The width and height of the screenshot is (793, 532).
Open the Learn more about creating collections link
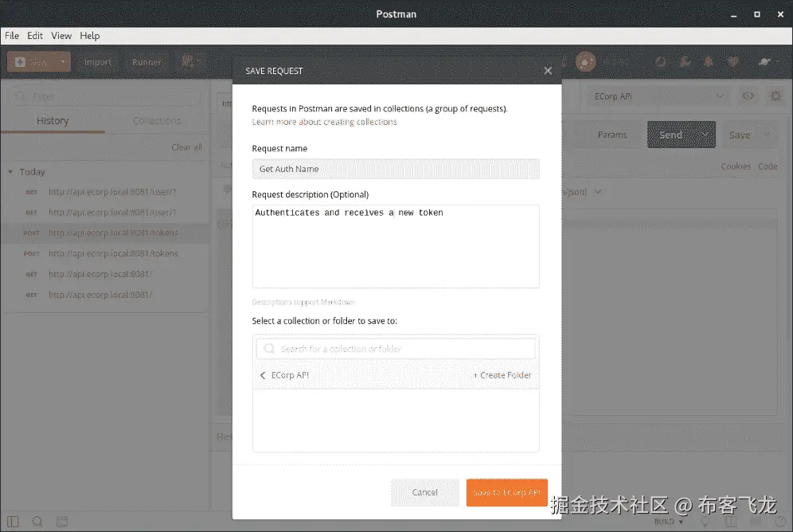[324, 122]
